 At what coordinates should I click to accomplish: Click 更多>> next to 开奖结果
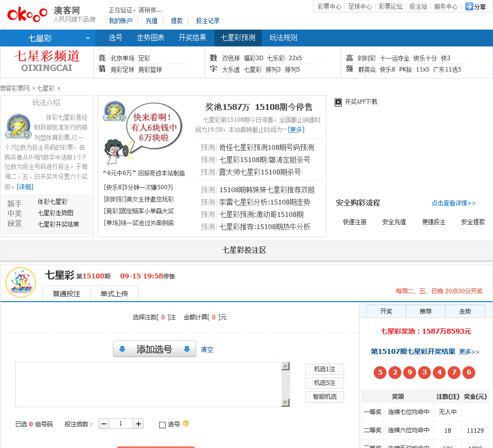[469, 352]
